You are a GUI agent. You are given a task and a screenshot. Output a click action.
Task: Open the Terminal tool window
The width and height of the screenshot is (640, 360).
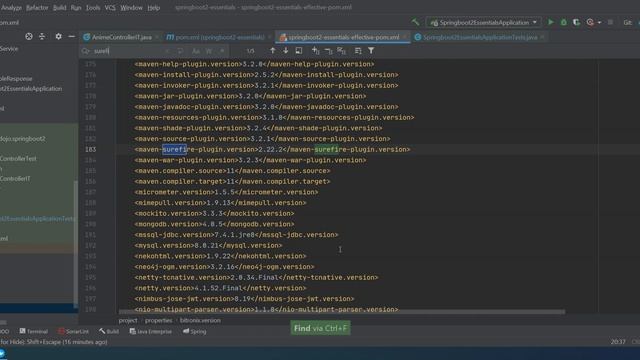(x=33, y=331)
